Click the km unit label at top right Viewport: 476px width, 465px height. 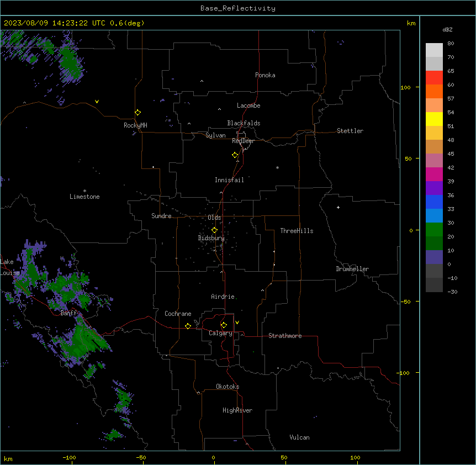point(411,23)
